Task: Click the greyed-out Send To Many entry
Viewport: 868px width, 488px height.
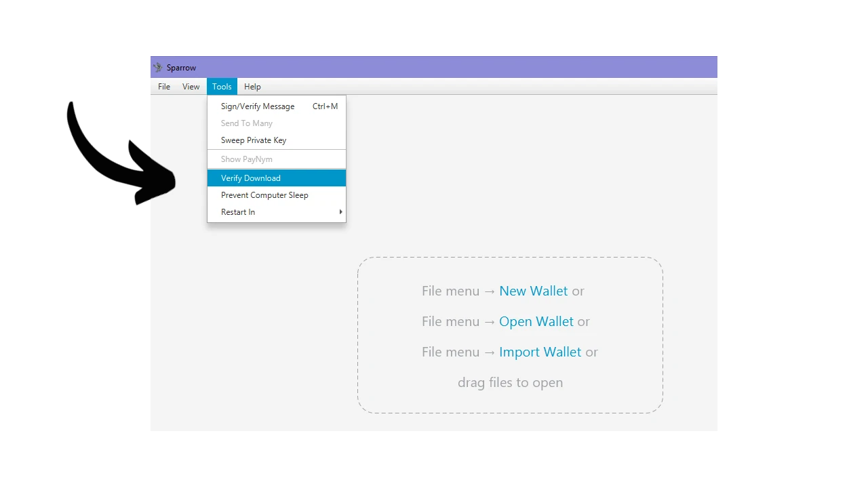Action: [x=247, y=123]
